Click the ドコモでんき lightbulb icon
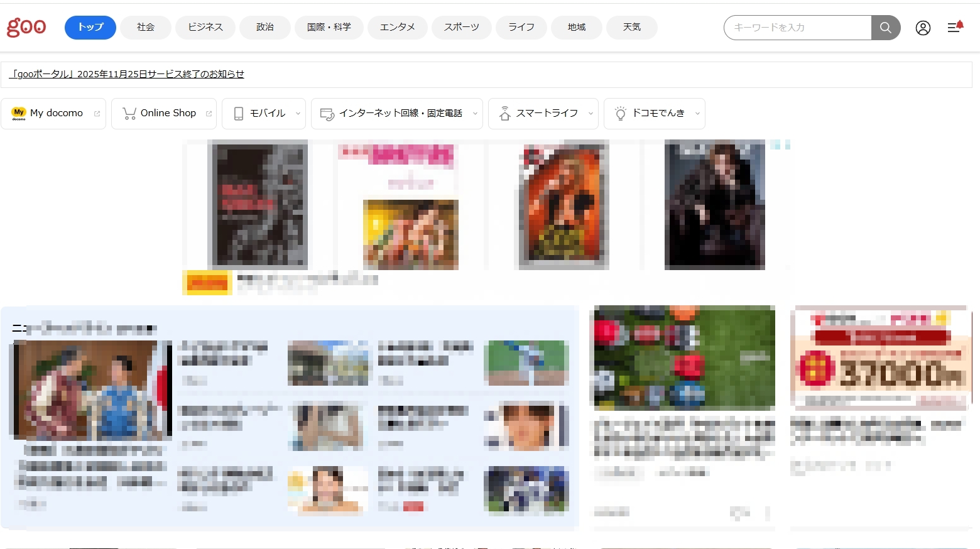 pos(621,114)
